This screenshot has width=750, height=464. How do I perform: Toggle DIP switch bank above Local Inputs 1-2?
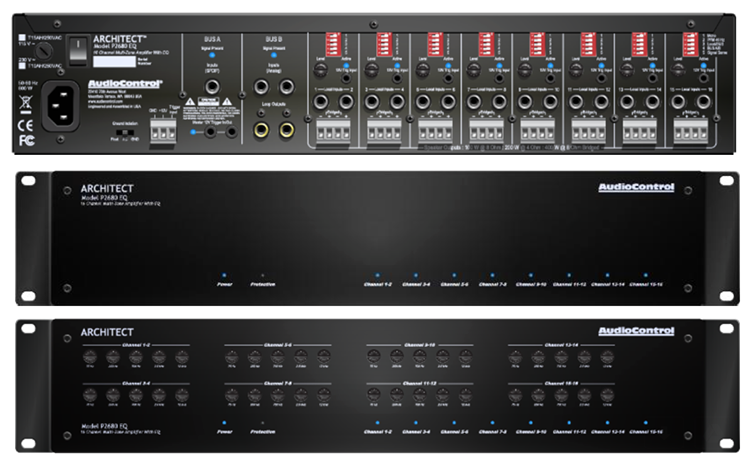coord(333,44)
